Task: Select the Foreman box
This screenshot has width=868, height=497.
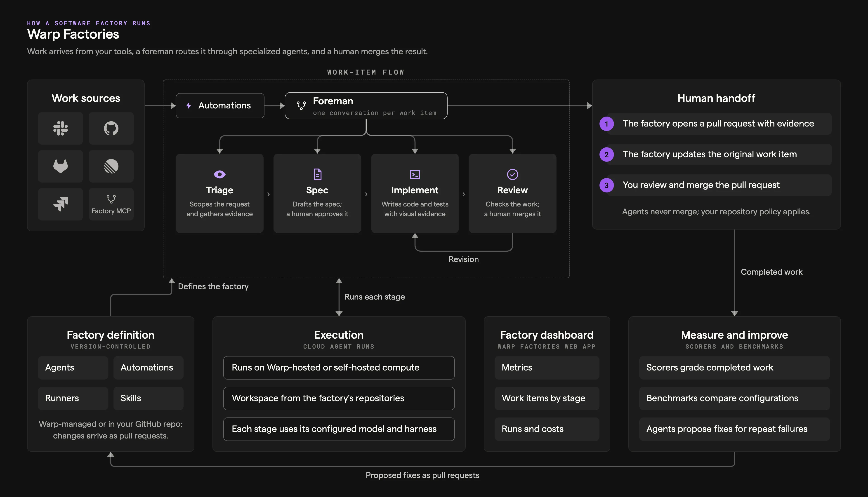Action: (366, 106)
